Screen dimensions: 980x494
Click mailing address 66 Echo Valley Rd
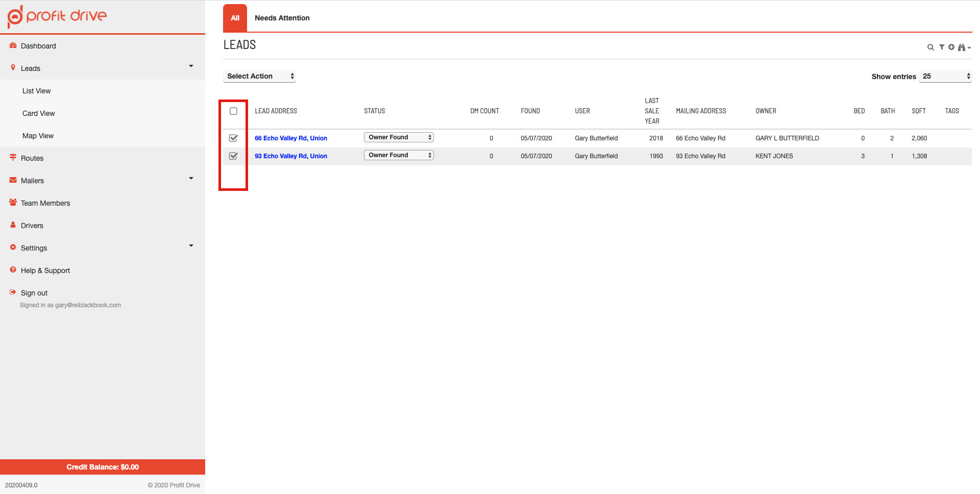click(x=700, y=138)
